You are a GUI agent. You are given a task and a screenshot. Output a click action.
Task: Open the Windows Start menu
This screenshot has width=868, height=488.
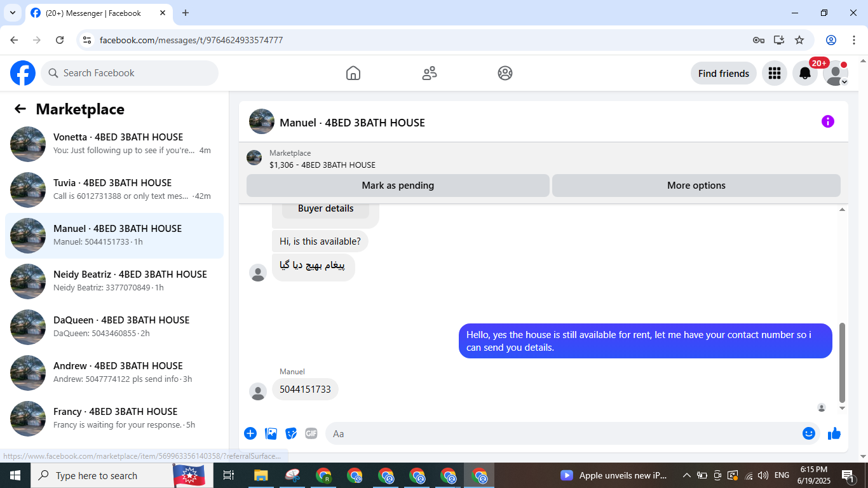(15, 475)
